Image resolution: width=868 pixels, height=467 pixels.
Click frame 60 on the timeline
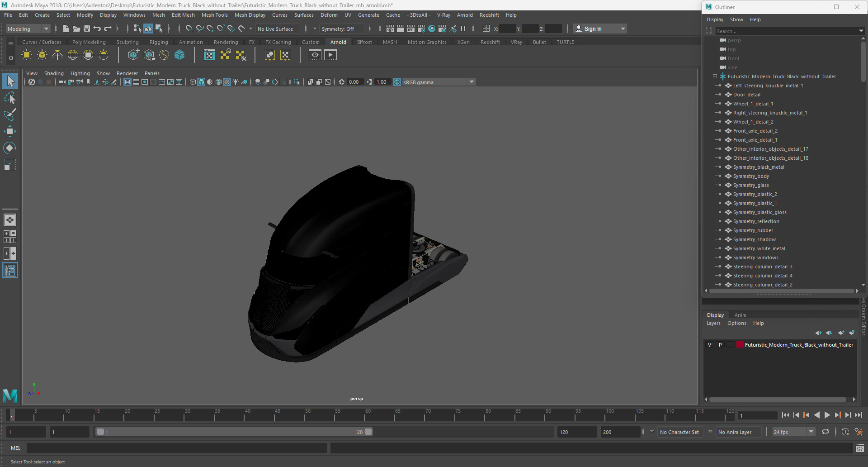coord(368,415)
